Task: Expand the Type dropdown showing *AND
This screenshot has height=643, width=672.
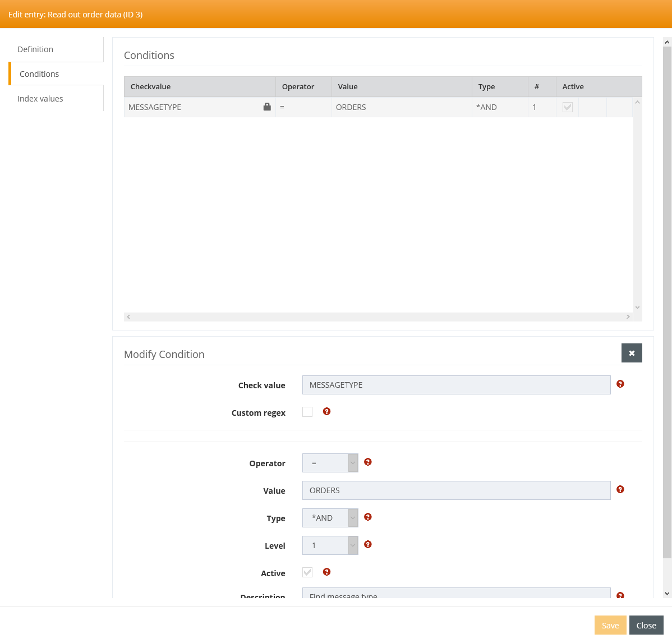Action: (330, 518)
